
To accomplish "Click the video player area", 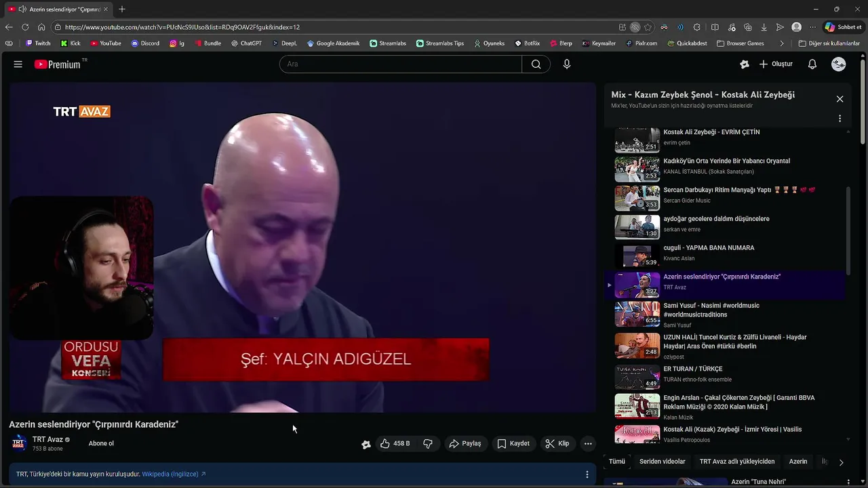I will [302, 247].
